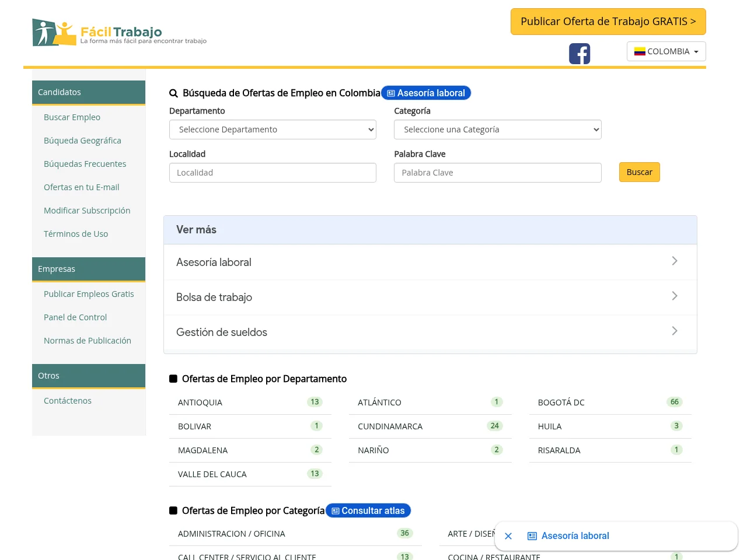This screenshot has height=560, width=747.
Task: Select the ATLÁNTICO department row
Action: (430, 402)
